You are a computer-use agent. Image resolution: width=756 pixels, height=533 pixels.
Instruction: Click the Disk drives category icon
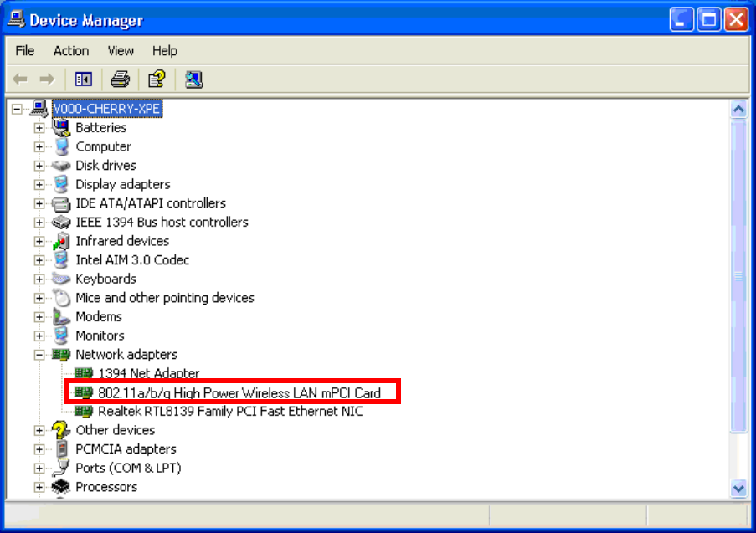pos(61,166)
